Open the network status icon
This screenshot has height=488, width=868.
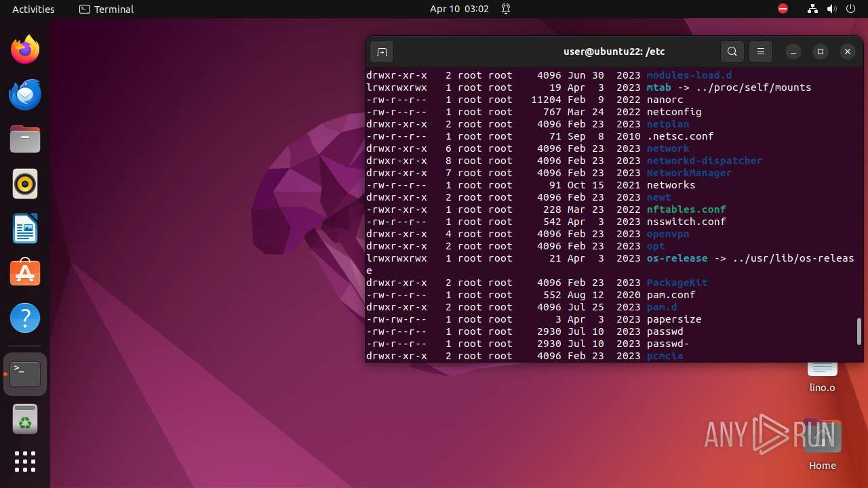point(812,9)
